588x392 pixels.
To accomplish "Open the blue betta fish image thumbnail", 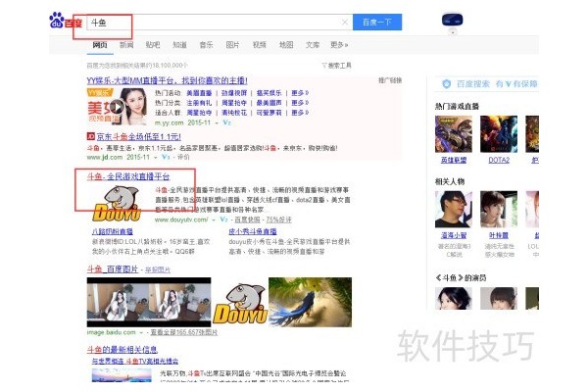I will (x=311, y=303).
